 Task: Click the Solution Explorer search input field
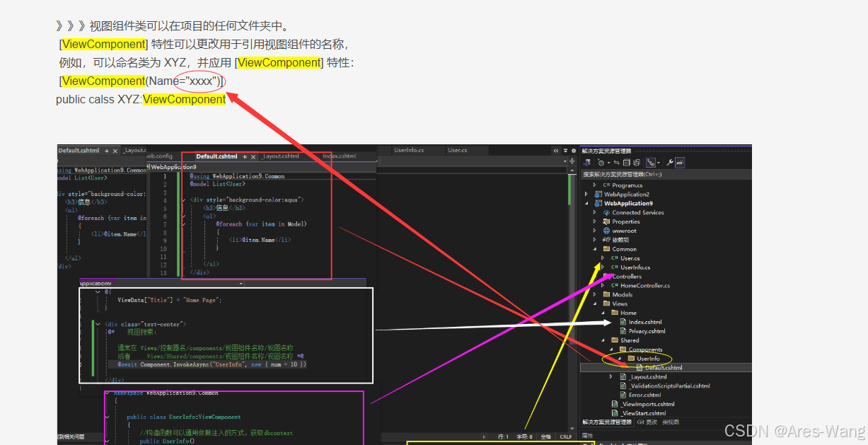click(x=658, y=174)
